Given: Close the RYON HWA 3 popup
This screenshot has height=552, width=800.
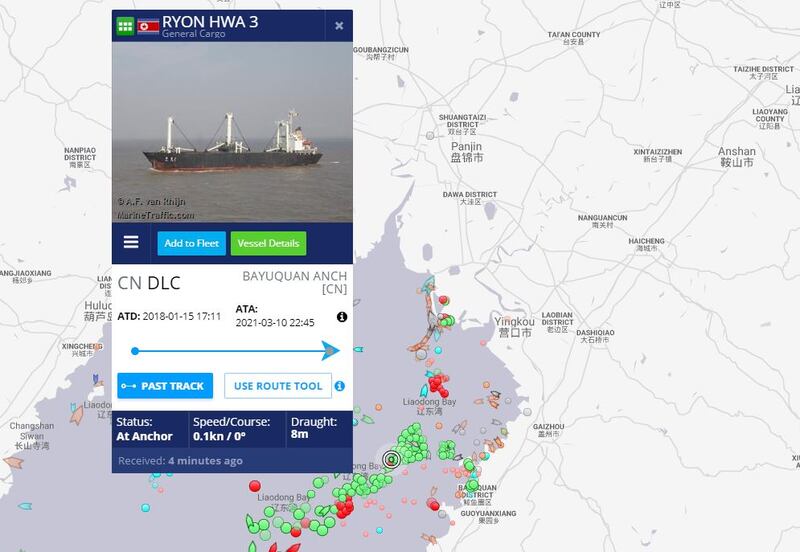Looking at the screenshot, I should click(x=339, y=26).
